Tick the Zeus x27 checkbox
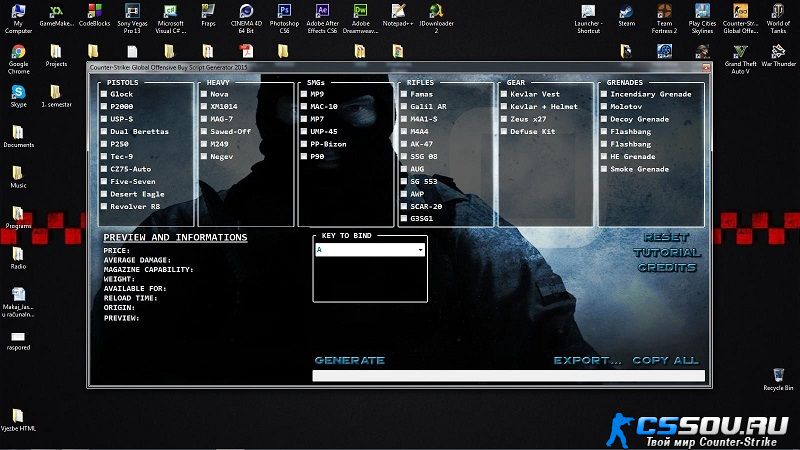The image size is (800, 450). [504, 119]
